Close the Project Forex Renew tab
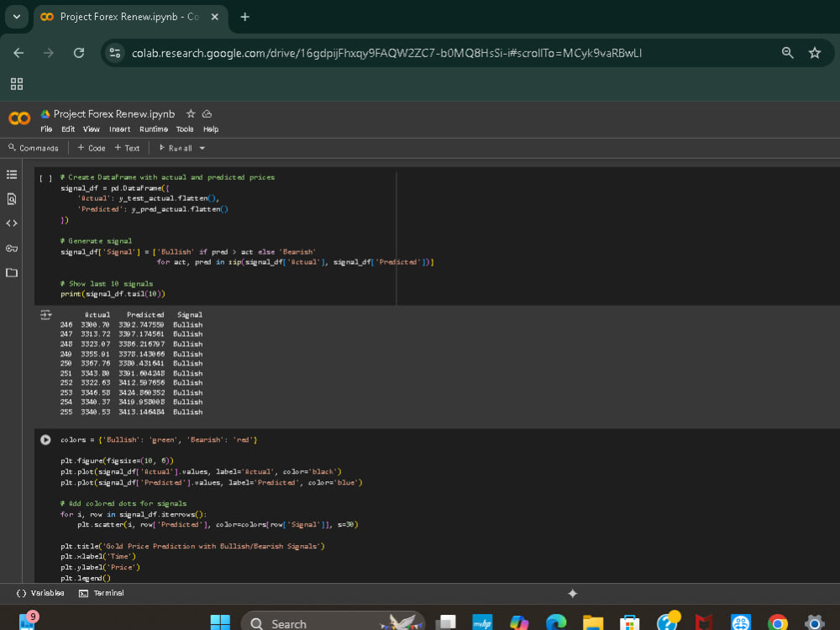This screenshot has height=630, width=840. coord(215,17)
